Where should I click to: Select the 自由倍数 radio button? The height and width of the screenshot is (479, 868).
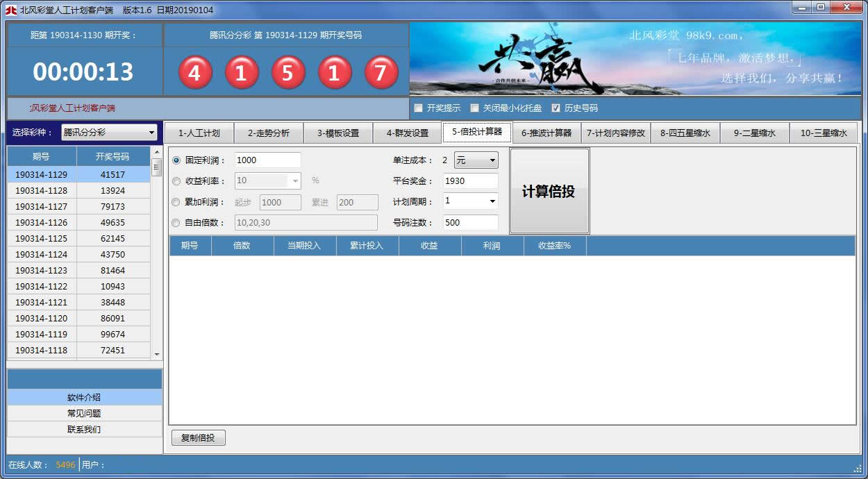tap(176, 223)
